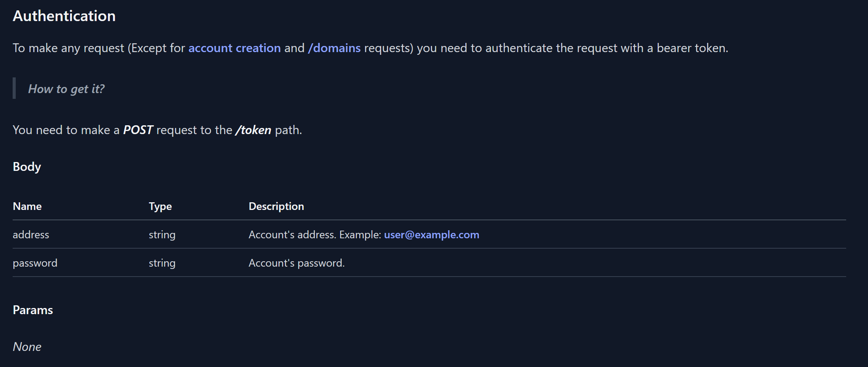
Task: Click the bold /token path text
Action: 254,130
